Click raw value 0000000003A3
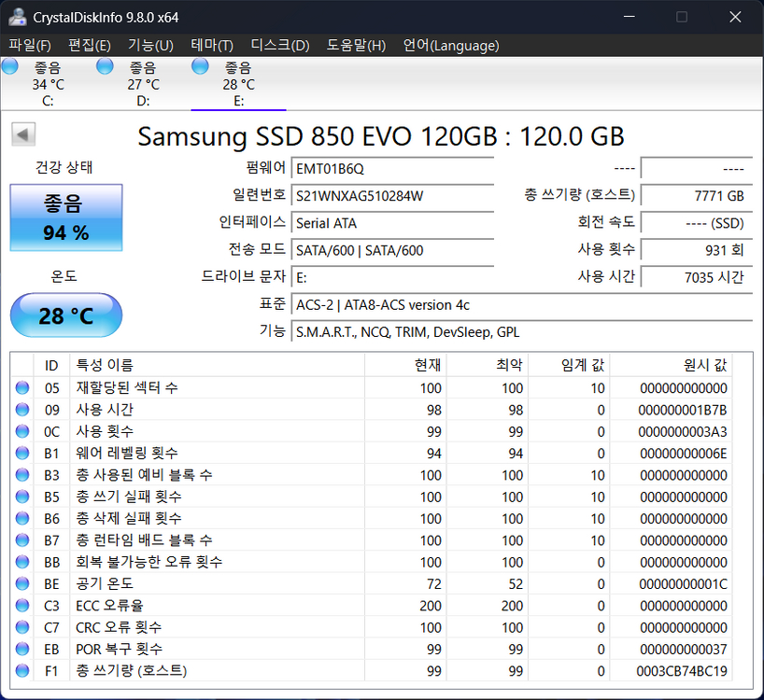The height and width of the screenshot is (700, 764). click(x=682, y=432)
